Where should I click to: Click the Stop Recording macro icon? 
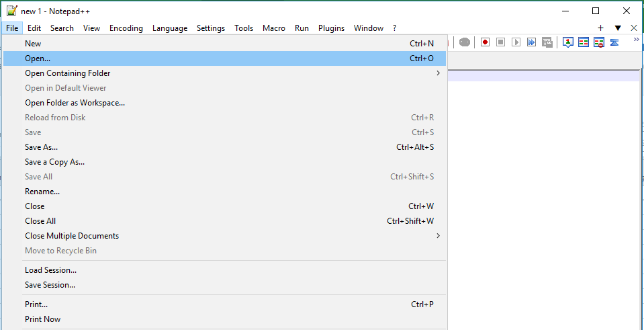pos(500,42)
